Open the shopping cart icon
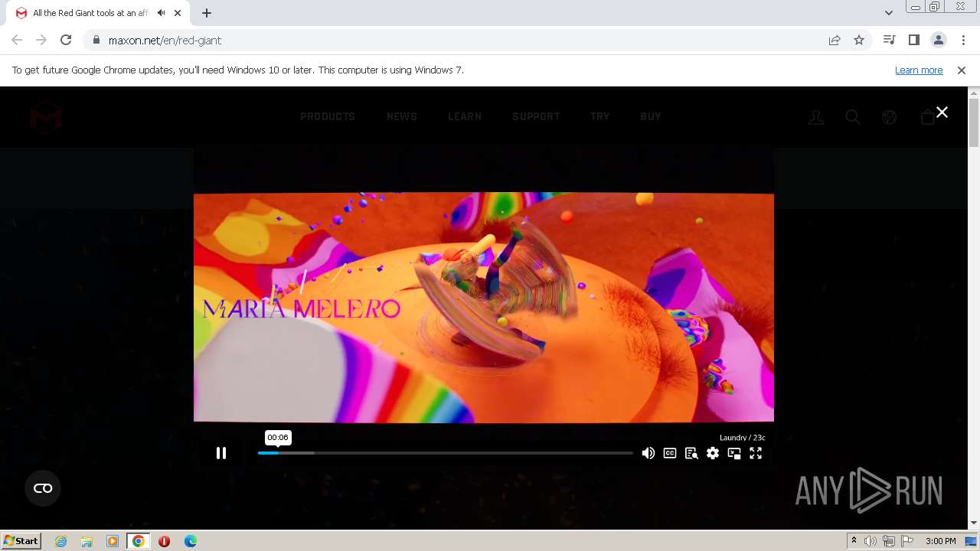Screen dimensions: 980x551 pyautogui.click(x=927, y=117)
